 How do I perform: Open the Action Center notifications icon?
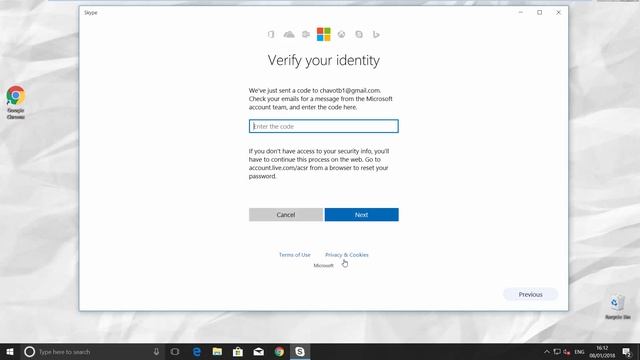(x=627, y=351)
